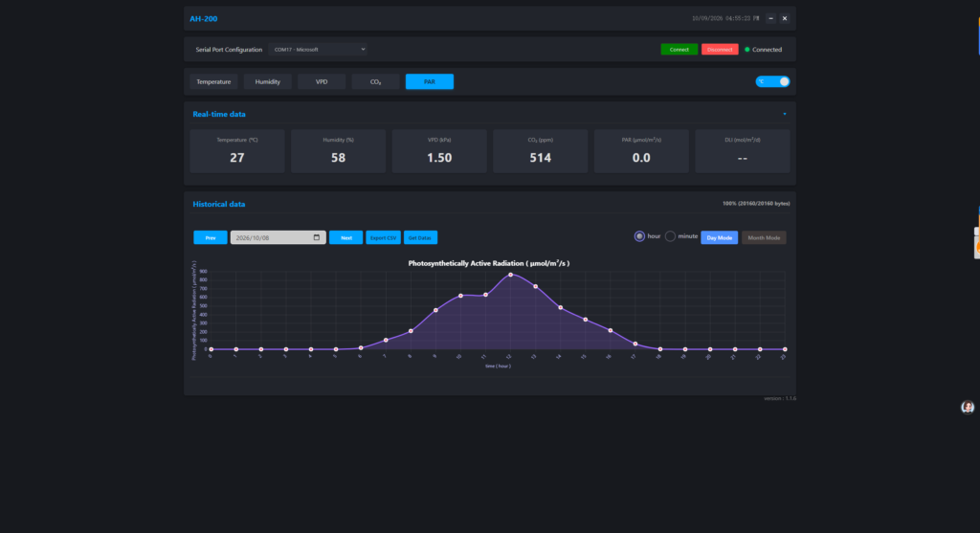Click the green Connect button
Viewport: 980px width, 533px height.
[x=679, y=50]
